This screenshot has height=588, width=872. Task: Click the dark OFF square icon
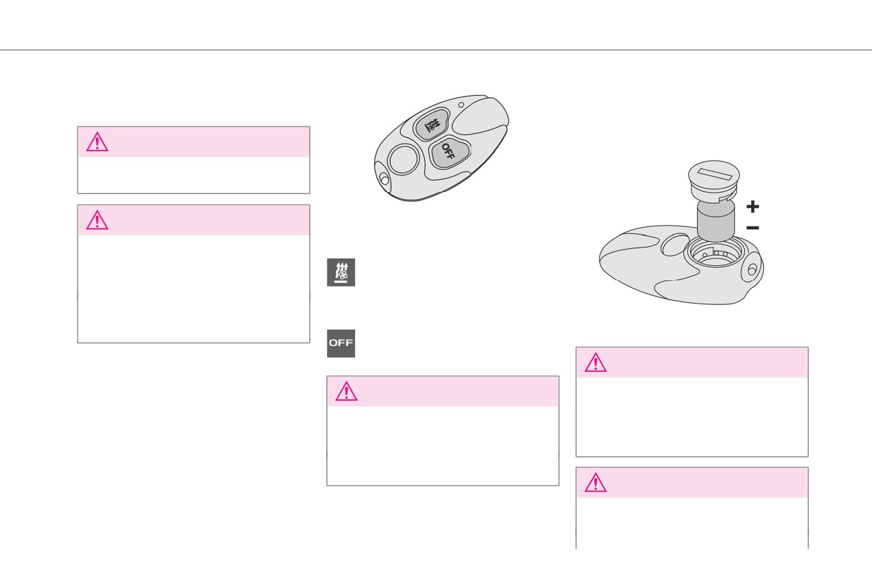coord(341,343)
